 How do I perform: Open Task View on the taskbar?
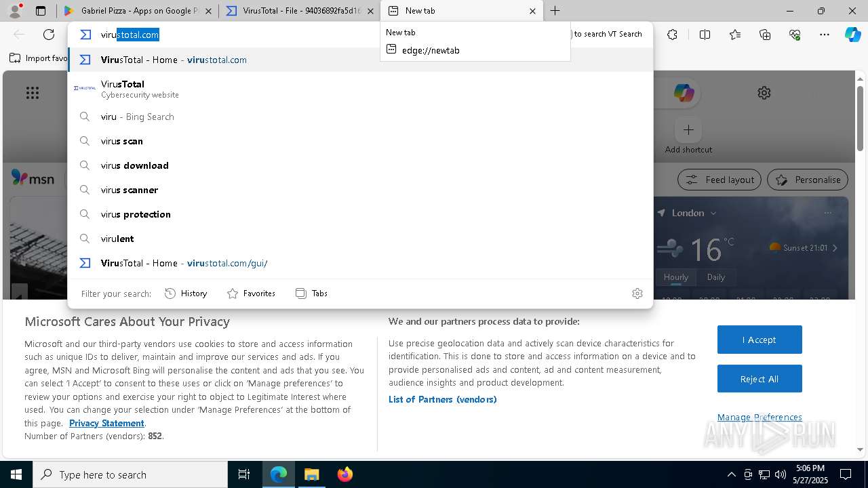point(244,474)
